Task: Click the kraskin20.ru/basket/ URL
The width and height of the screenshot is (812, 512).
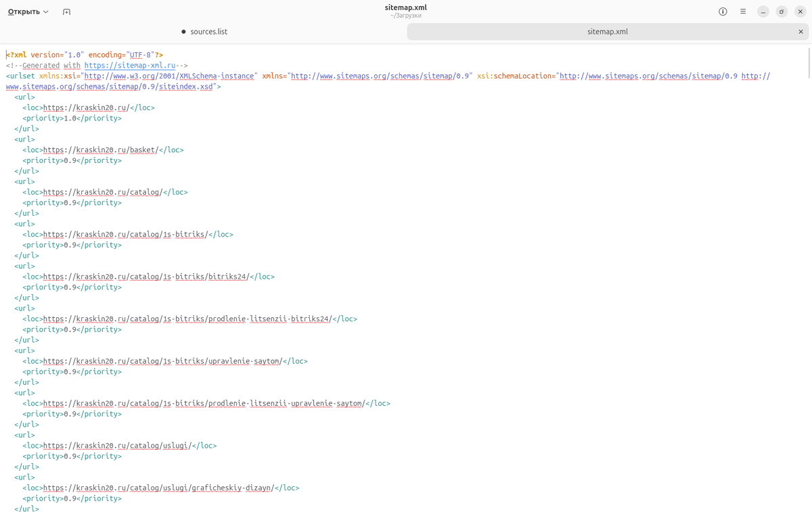Action: [x=101, y=150]
